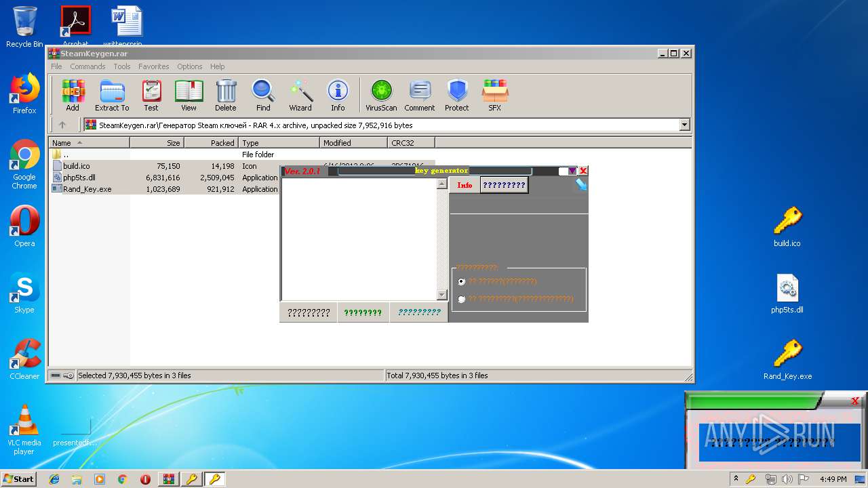Run the Test archive tool

pos(151,95)
